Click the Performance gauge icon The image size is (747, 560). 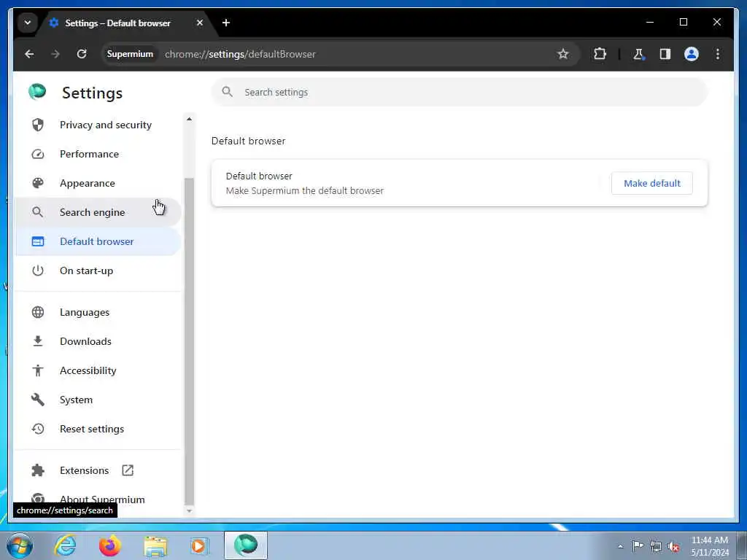click(38, 154)
